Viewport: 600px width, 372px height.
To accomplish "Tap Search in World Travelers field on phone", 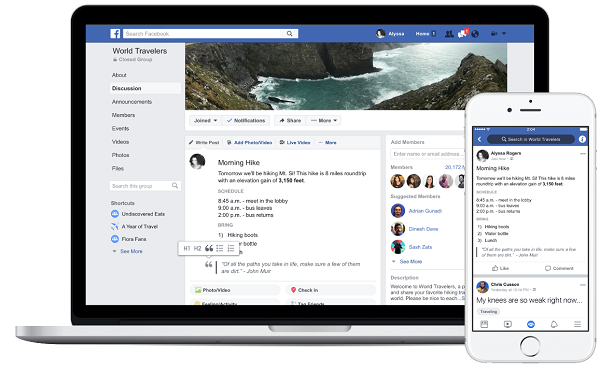I will (x=531, y=139).
